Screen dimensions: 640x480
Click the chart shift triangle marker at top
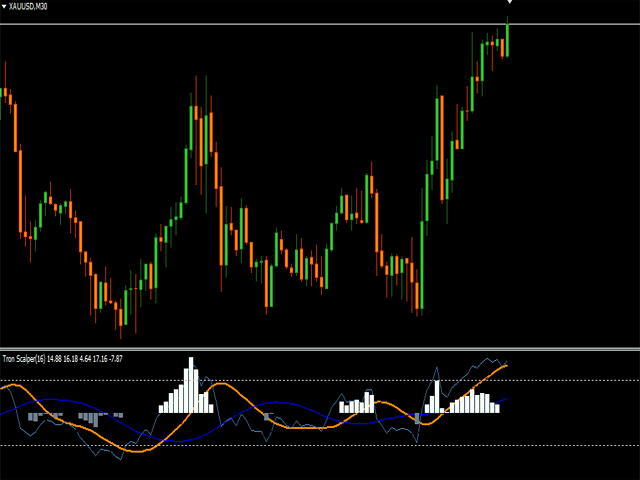509,2
